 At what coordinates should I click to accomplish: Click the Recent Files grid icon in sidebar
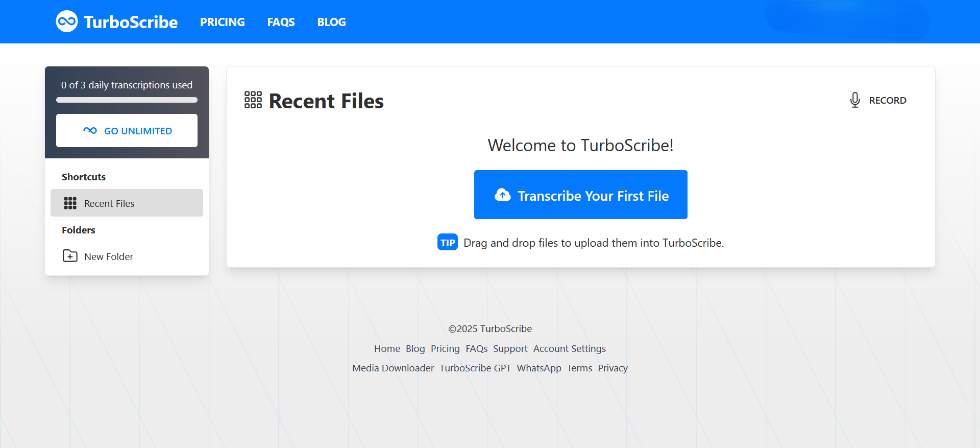[x=70, y=203]
